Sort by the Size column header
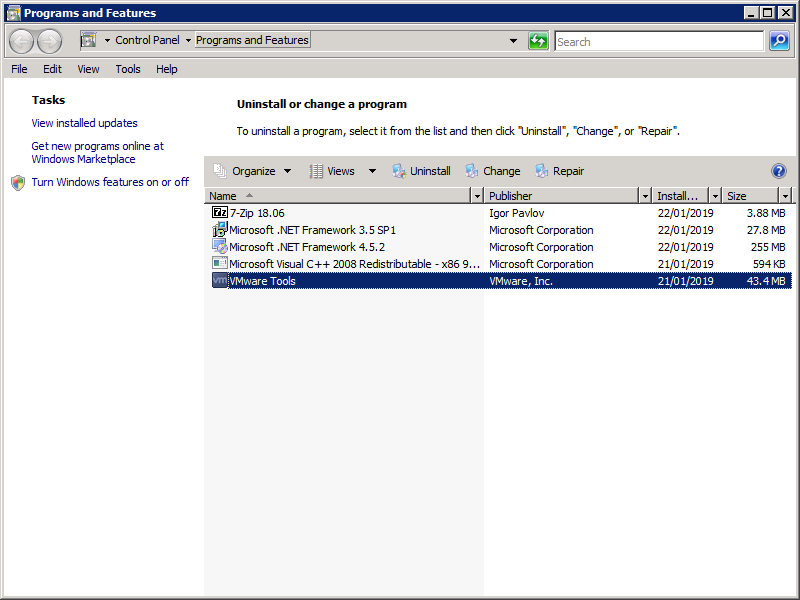Viewport: 800px width, 600px height. coord(751,195)
